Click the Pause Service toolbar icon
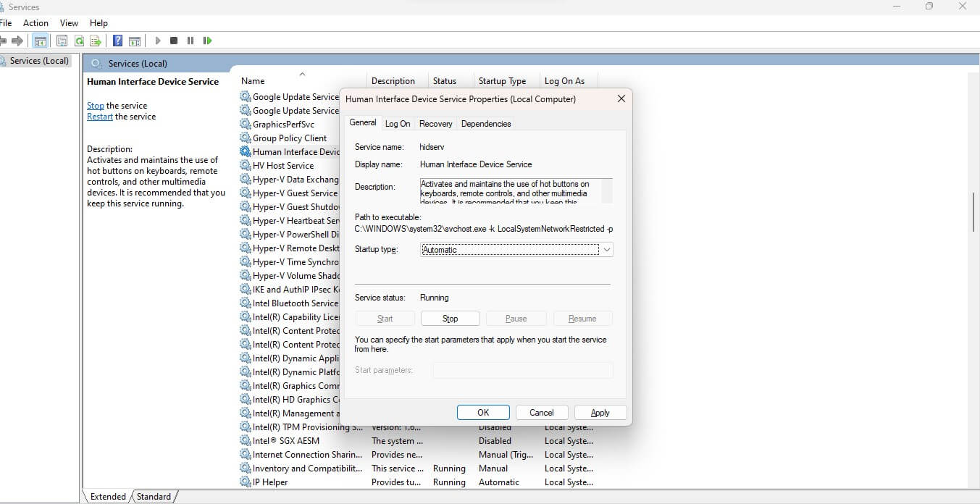 (x=190, y=41)
